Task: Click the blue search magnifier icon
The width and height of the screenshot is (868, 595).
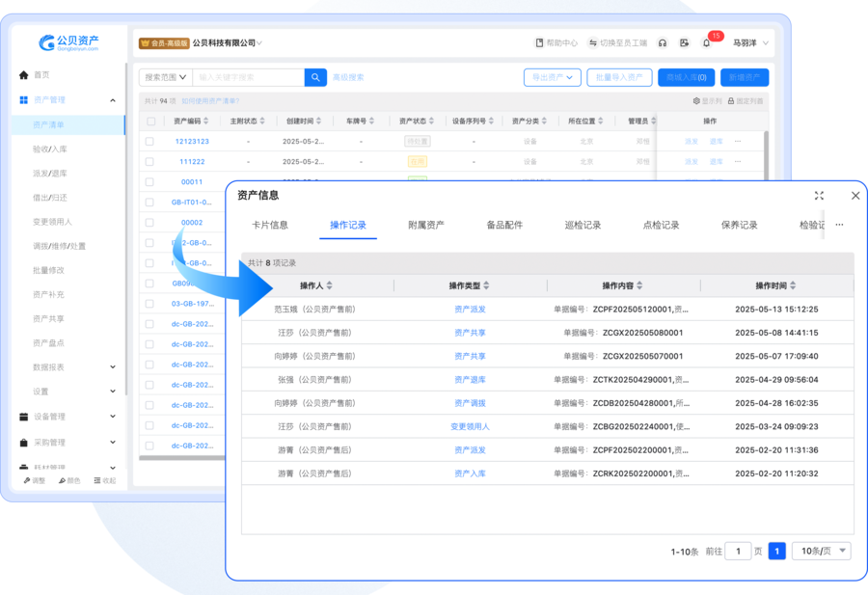Action: click(315, 77)
